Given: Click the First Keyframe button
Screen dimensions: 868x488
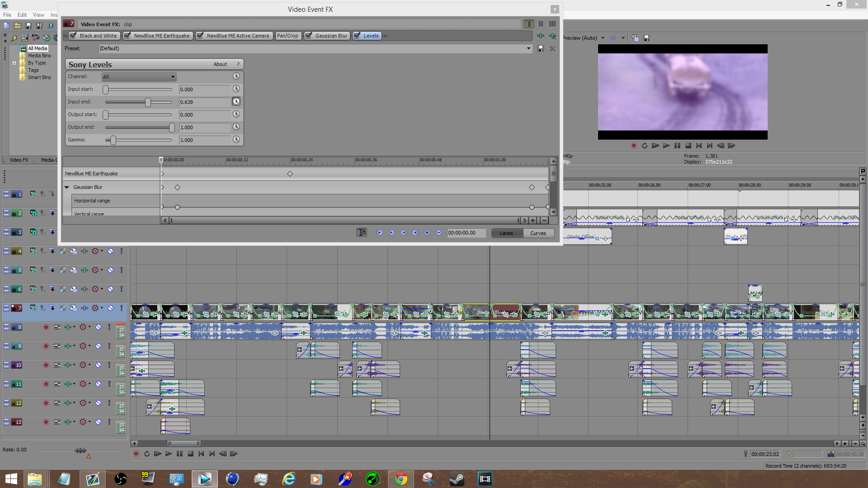Looking at the screenshot, I should (380, 233).
